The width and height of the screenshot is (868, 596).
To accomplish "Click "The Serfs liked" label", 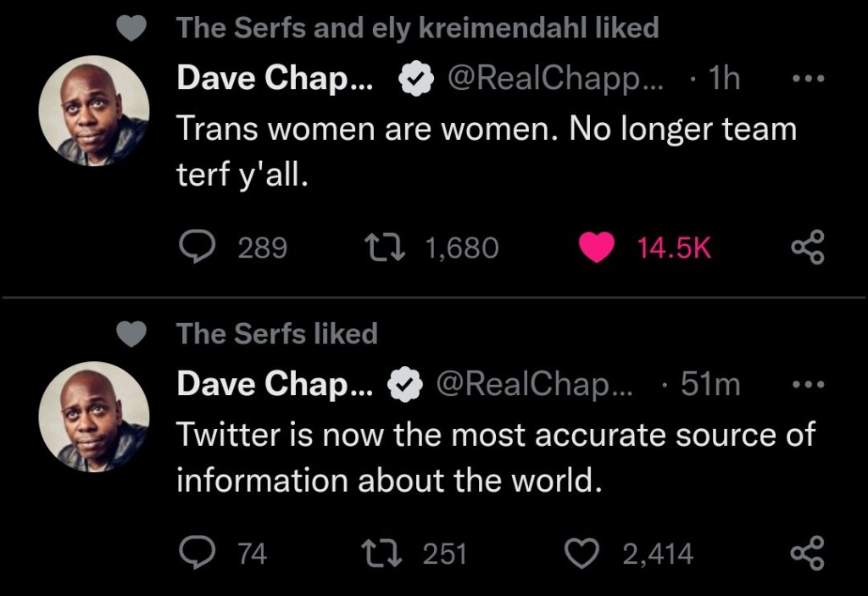I will (276, 334).
